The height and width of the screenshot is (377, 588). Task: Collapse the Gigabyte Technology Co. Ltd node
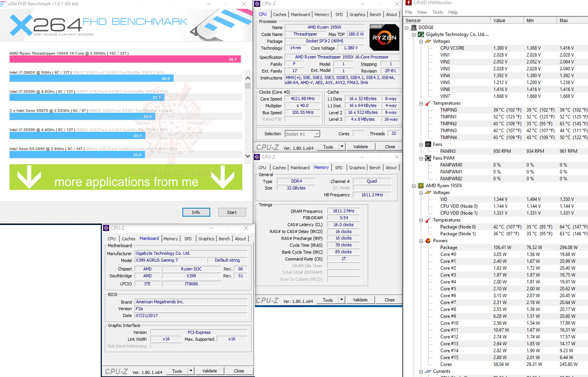click(414, 35)
